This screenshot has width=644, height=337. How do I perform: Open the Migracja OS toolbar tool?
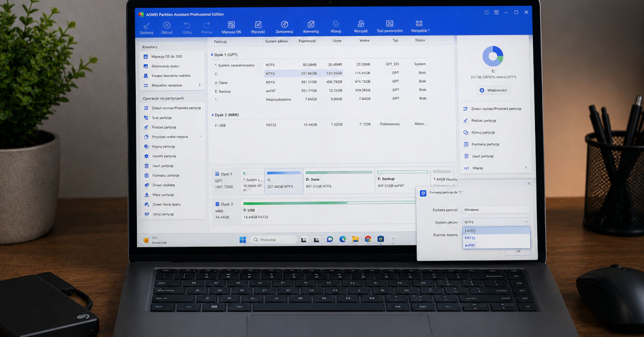click(x=231, y=27)
